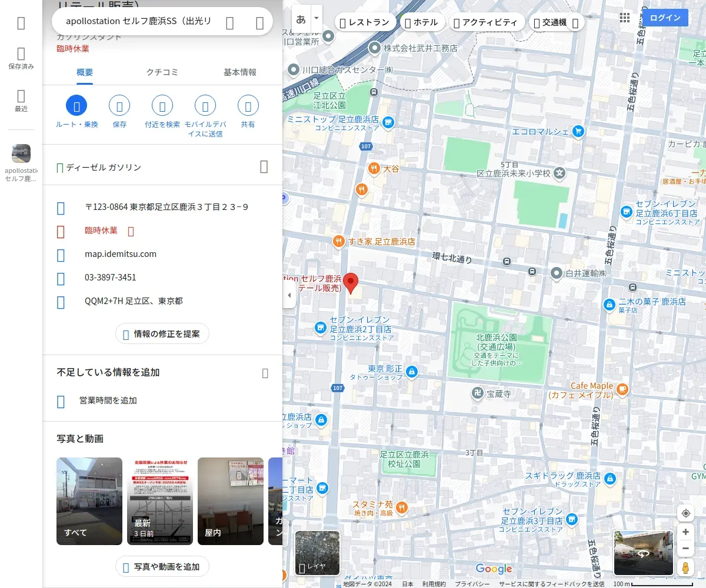706x588 pixels.
Task: Select 白井運輸 company marker
Action: [x=557, y=273]
